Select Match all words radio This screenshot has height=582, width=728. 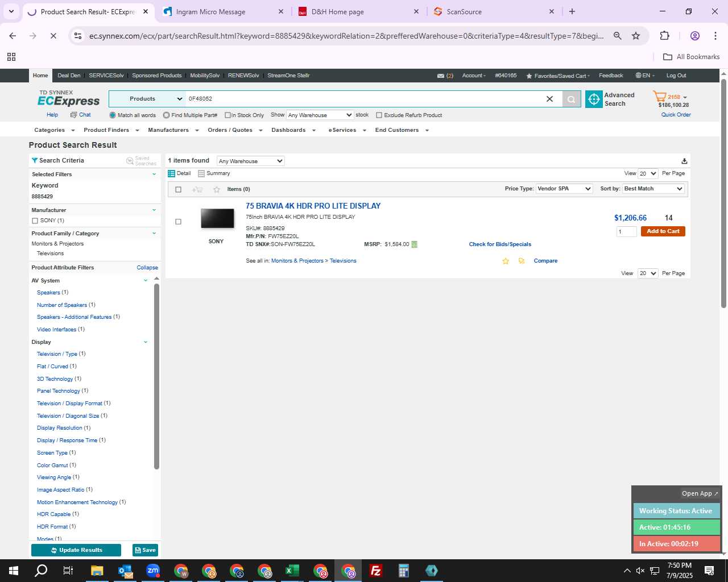[x=113, y=115]
